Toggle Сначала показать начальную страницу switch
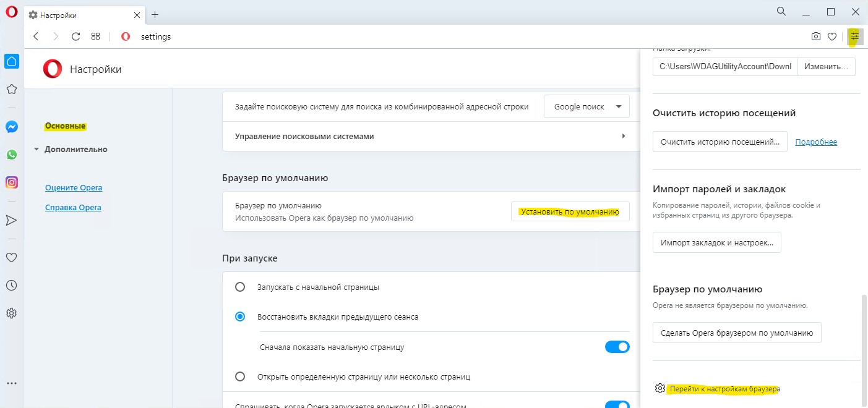868x408 pixels. pos(617,347)
